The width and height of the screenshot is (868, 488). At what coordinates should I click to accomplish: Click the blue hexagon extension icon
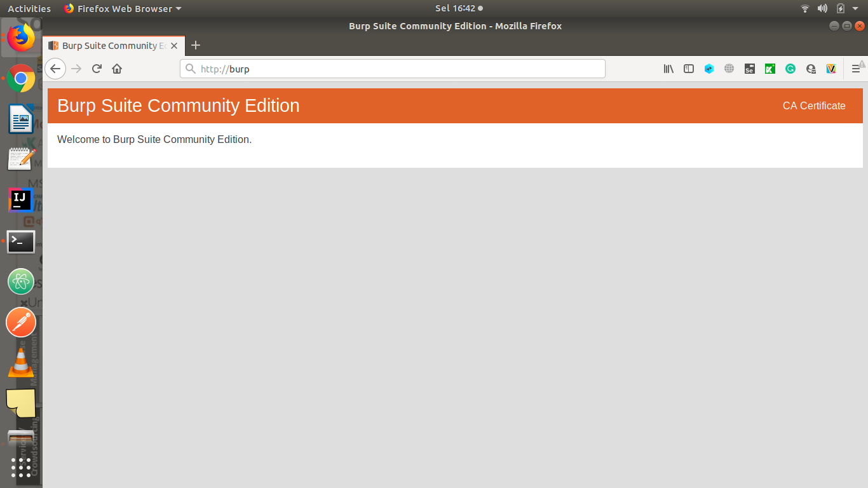pos(709,69)
